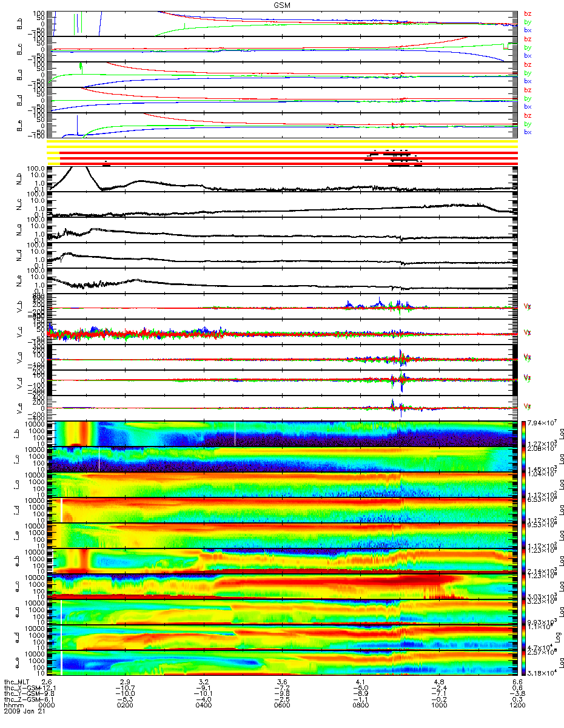This screenshot has height=728, width=564.
Task: Click the bx legend of B_b panel
Action: coord(528,30)
